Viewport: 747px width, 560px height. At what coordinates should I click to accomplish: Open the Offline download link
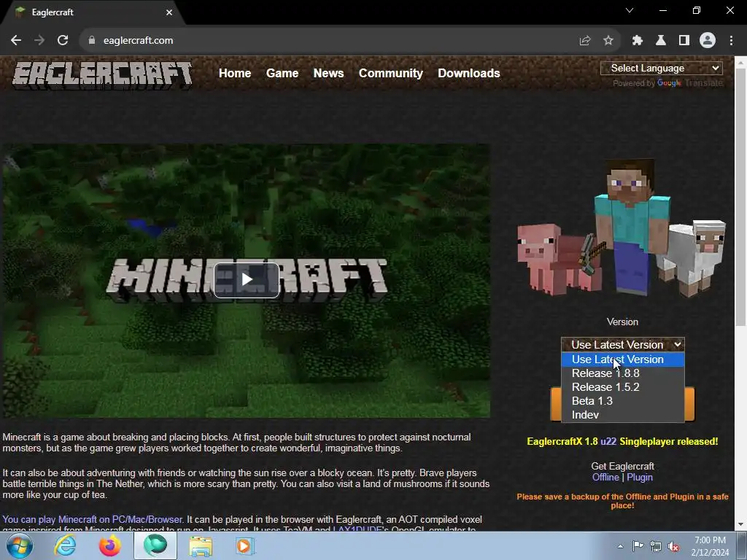click(x=605, y=477)
